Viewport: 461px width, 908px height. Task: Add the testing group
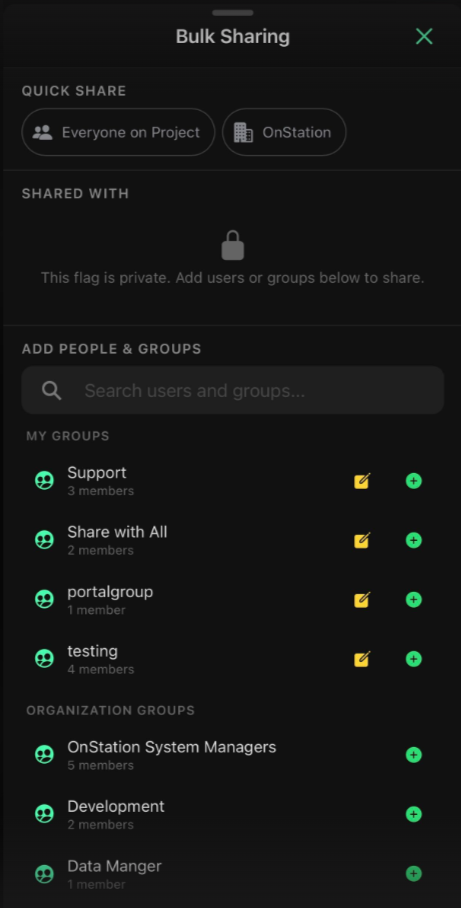point(414,659)
